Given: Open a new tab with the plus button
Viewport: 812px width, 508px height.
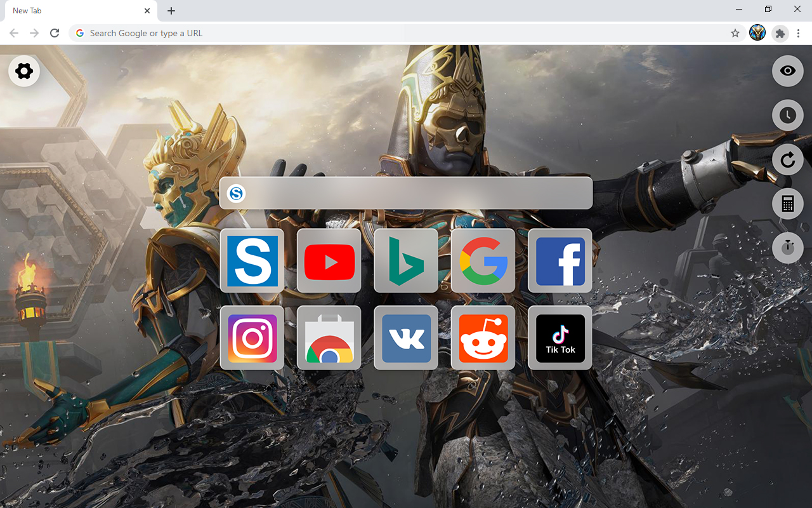Looking at the screenshot, I should click(171, 11).
